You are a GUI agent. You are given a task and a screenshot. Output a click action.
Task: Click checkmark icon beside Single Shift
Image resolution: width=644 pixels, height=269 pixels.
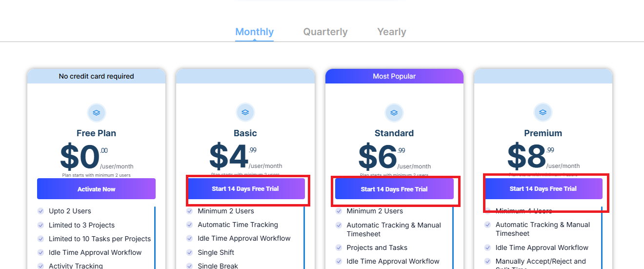(189, 252)
